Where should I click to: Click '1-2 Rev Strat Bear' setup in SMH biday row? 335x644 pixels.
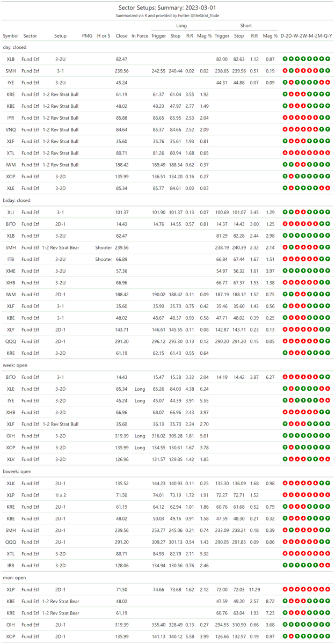point(60,248)
